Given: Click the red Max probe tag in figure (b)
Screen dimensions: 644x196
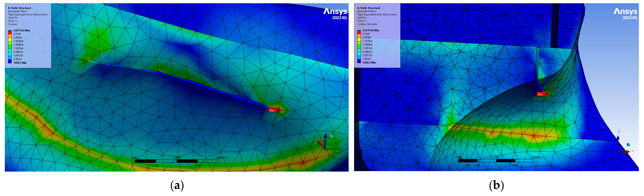Looking at the screenshot, I should [541, 94].
